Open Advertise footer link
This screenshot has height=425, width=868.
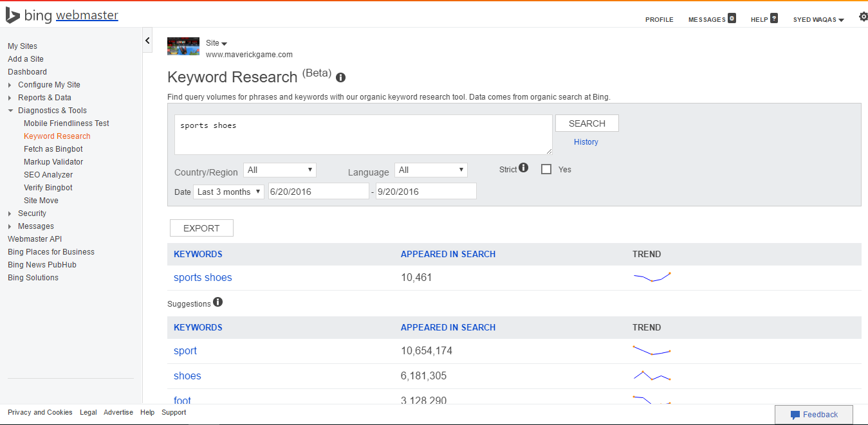pyautogui.click(x=118, y=413)
